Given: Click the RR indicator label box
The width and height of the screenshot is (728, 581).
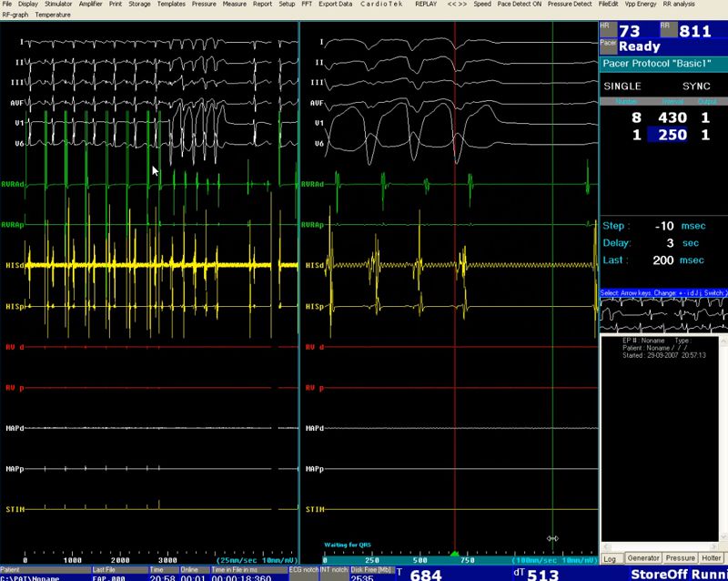Looking at the screenshot, I should pos(667,29).
